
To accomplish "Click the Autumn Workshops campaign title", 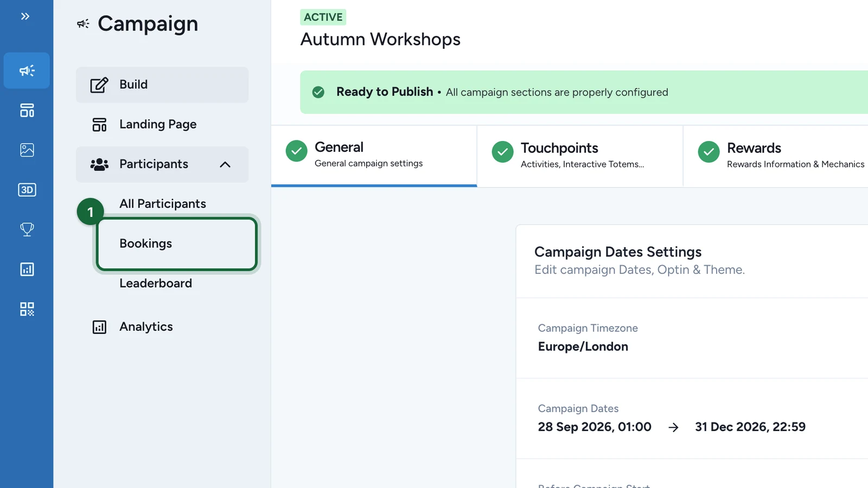I will (x=380, y=40).
